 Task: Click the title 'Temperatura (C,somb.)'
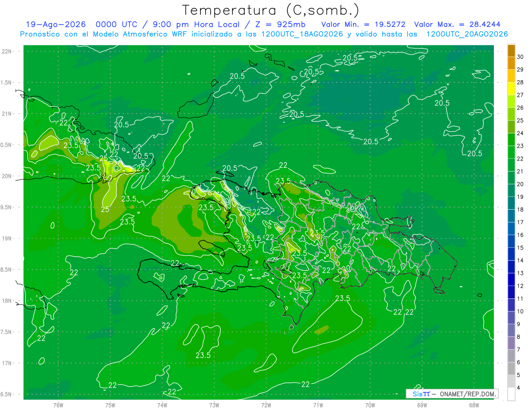(271, 10)
